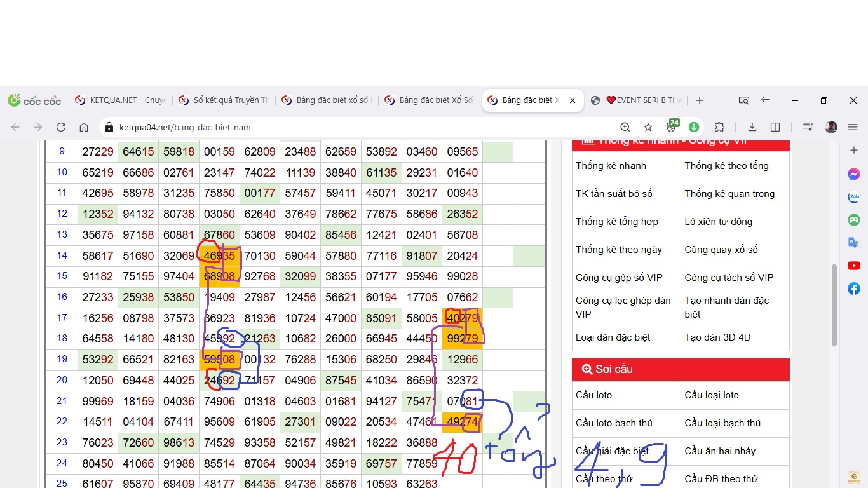The height and width of the screenshot is (488, 868).
Task: Reload the current page
Action: tap(61, 127)
